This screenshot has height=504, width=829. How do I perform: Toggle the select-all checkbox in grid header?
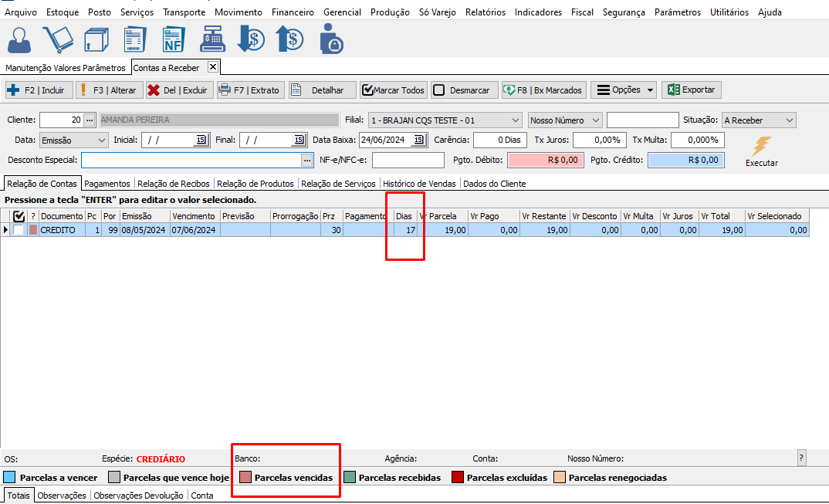coord(19,217)
